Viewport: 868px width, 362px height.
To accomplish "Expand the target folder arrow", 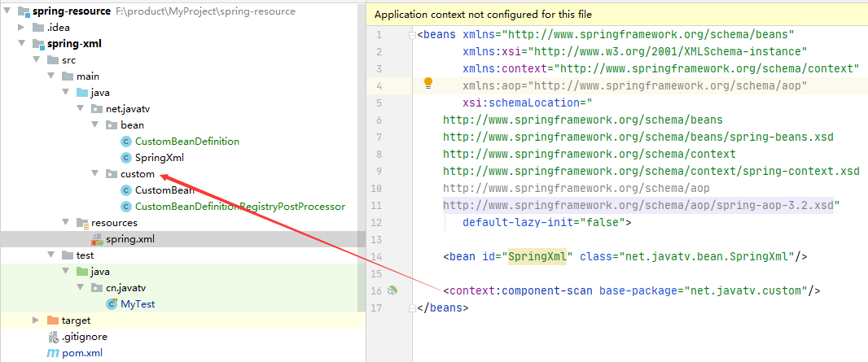I will [36, 321].
